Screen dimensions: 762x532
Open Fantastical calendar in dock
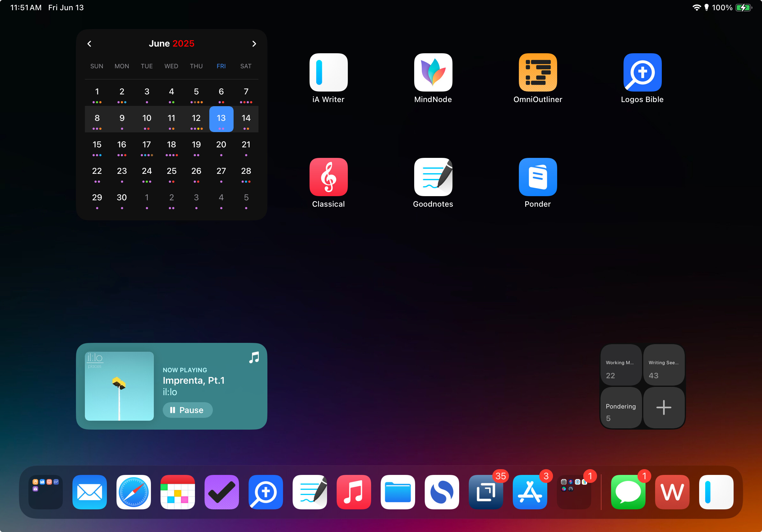pyautogui.click(x=177, y=492)
